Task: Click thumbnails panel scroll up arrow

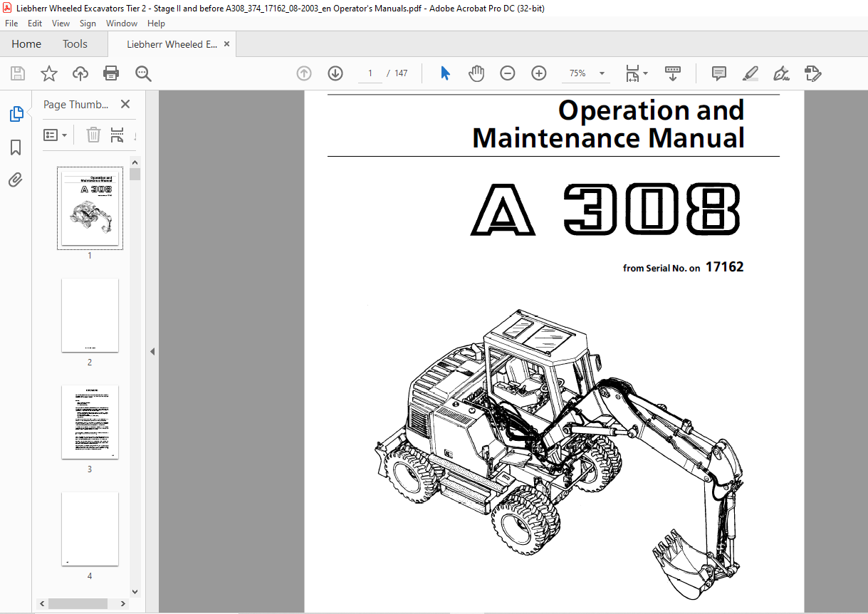Action: (x=135, y=162)
